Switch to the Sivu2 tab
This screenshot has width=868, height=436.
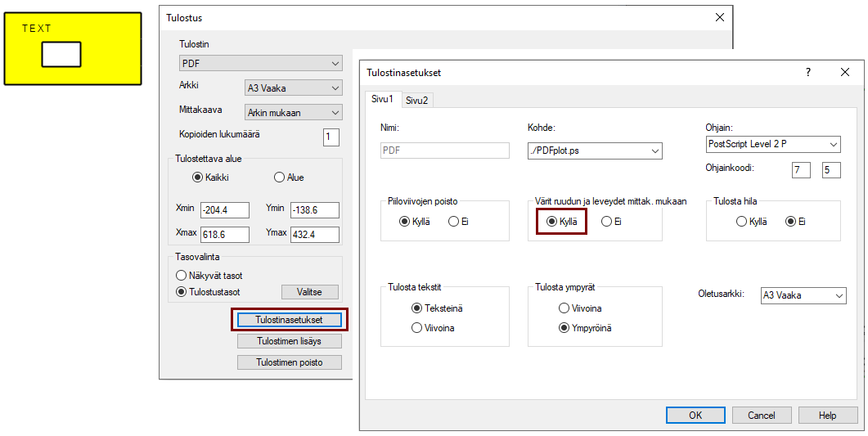pyautogui.click(x=417, y=100)
